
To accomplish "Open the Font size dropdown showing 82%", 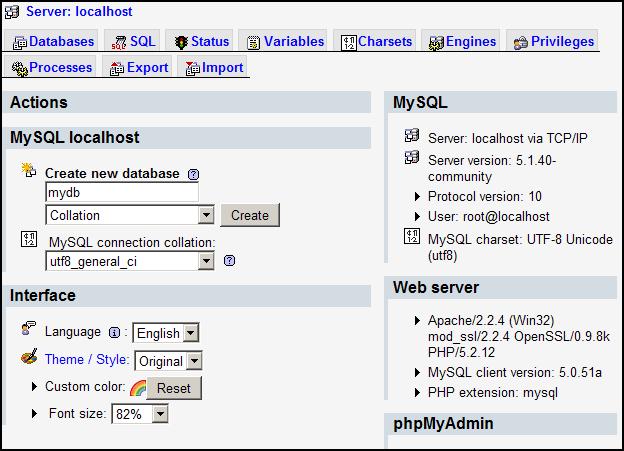I will click(140, 414).
